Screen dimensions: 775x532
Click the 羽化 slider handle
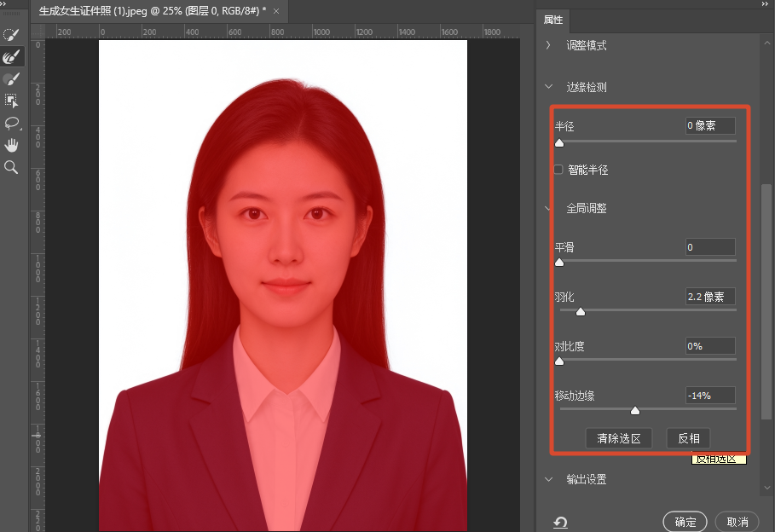(581, 311)
